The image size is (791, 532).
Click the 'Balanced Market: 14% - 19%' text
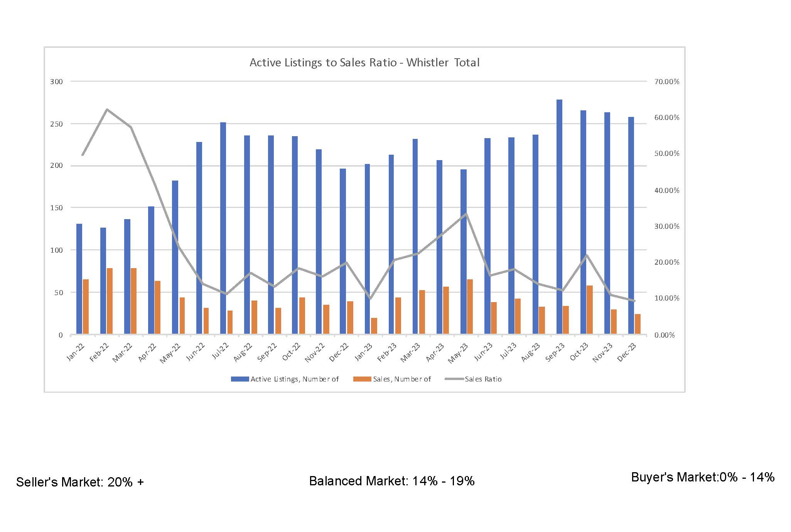(x=392, y=481)
